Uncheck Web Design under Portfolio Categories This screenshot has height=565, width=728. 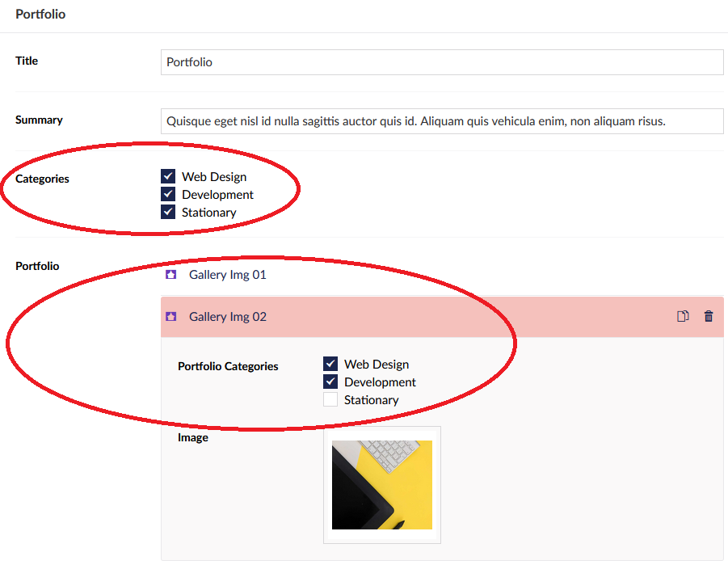[x=330, y=365]
